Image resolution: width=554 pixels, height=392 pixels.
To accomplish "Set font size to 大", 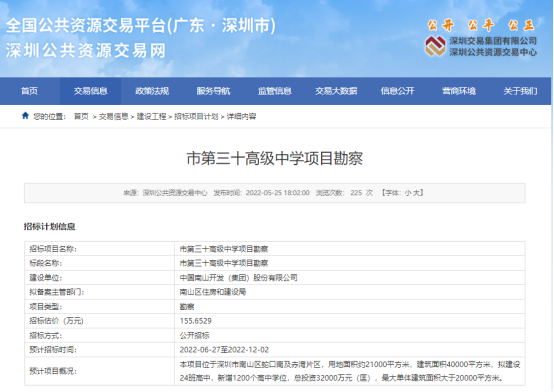I will coord(416,193).
